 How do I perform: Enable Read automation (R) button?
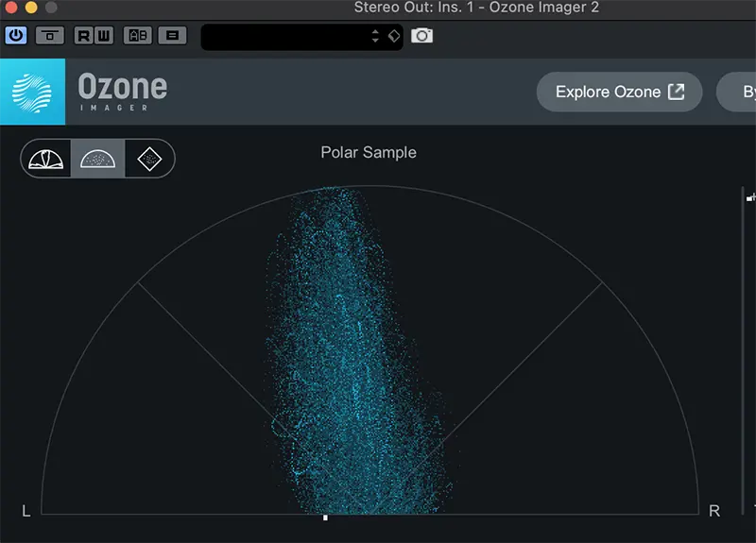[83, 36]
